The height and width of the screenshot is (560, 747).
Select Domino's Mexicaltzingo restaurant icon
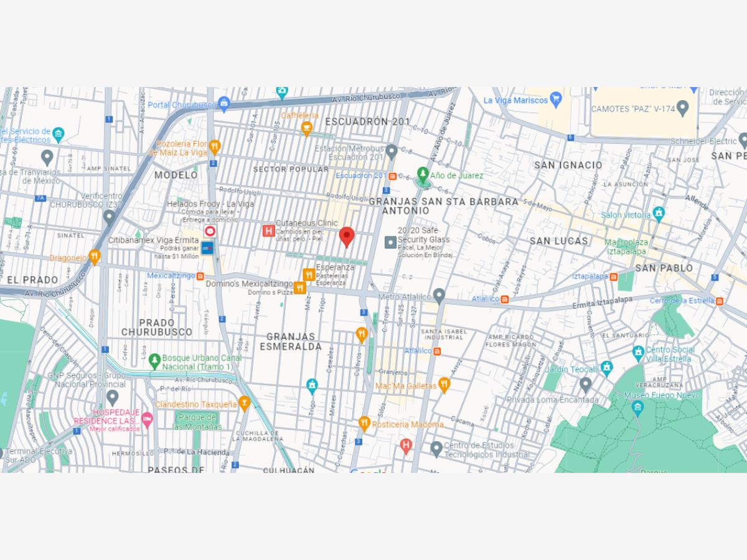tap(300, 287)
